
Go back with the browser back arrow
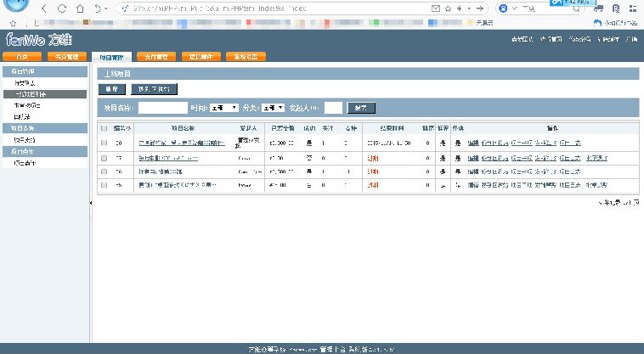coord(44,8)
